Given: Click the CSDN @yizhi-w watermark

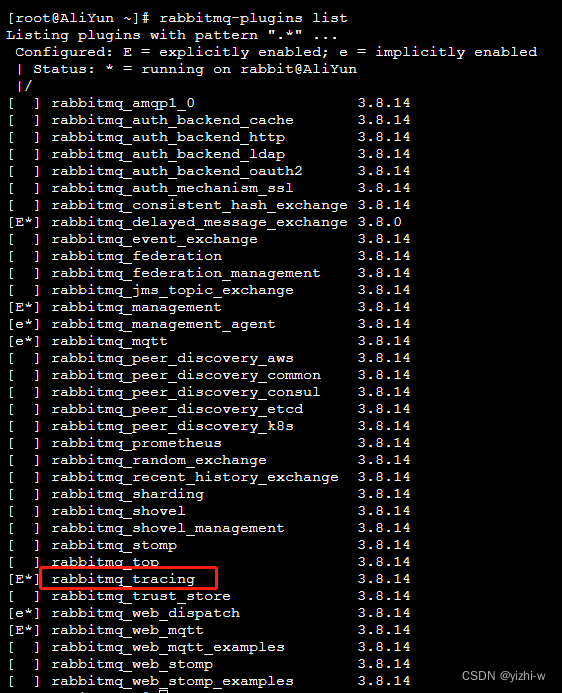Looking at the screenshot, I should tap(504, 676).
